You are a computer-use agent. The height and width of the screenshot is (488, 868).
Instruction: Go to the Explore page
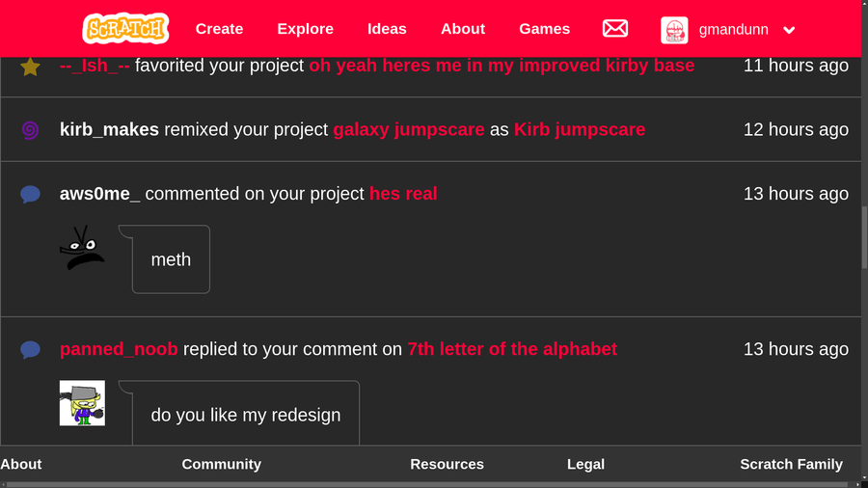tap(305, 29)
